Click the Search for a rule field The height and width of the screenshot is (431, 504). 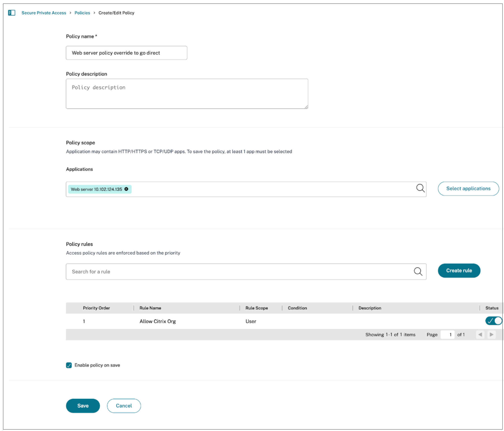[x=238, y=272]
